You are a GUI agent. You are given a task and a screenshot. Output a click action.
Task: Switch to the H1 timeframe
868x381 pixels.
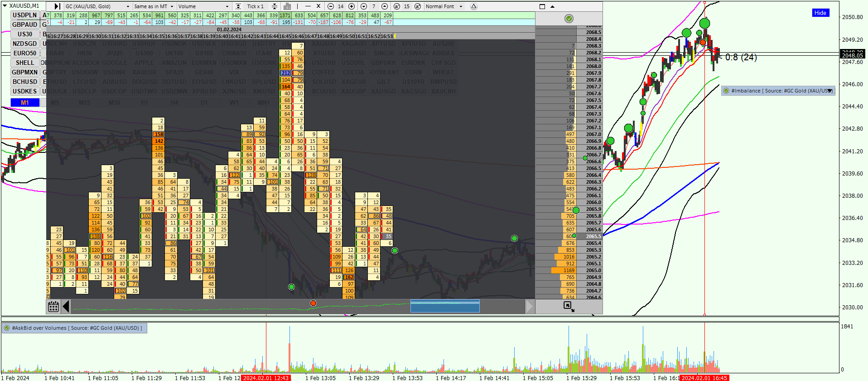coord(144,103)
